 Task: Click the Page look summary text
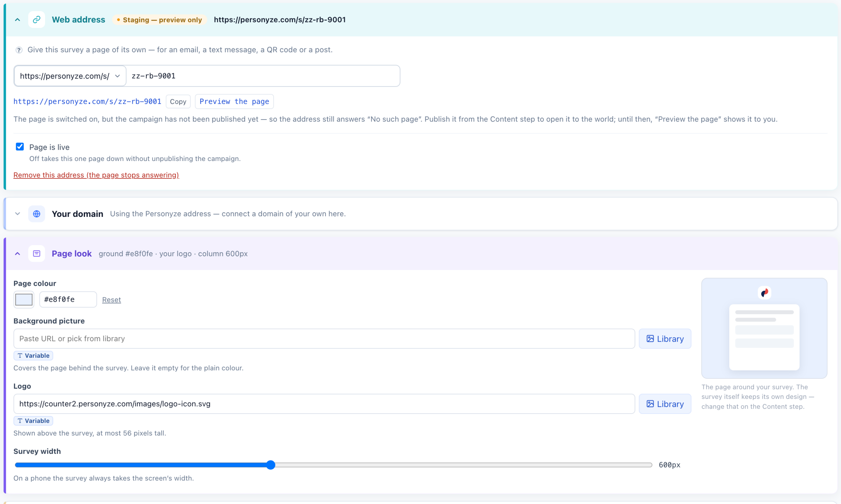point(173,254)
